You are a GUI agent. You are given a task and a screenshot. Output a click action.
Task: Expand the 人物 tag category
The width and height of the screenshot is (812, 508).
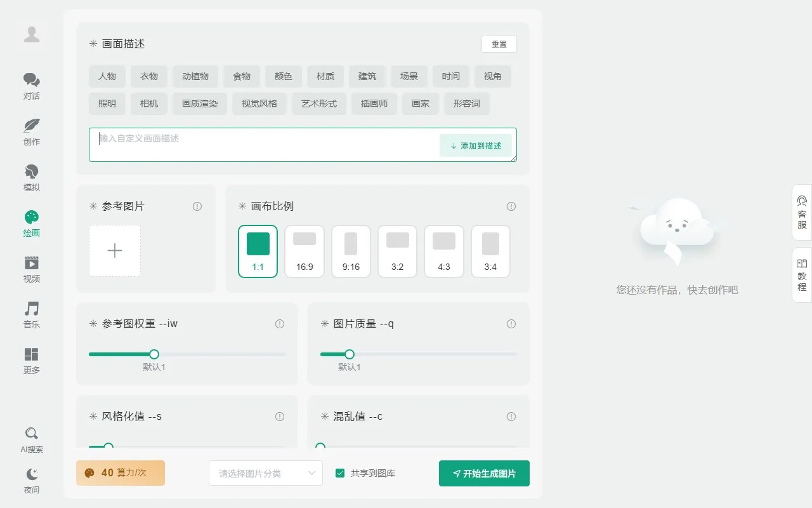tap(107, 76)
